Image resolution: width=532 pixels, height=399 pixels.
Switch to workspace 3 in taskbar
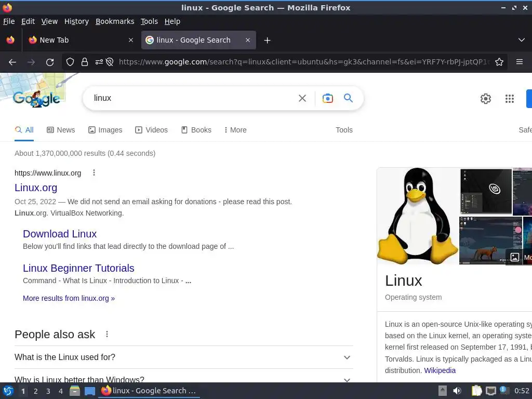tap(48, 391)
